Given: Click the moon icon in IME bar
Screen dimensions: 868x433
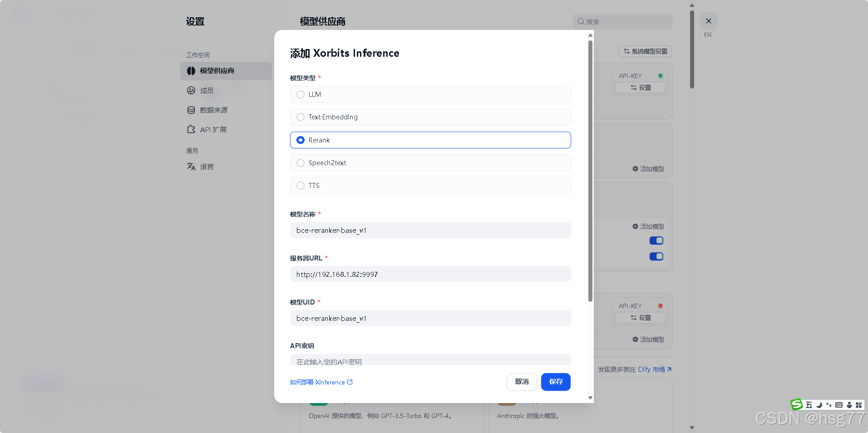Looking at the screenshot, I should 819,405.
